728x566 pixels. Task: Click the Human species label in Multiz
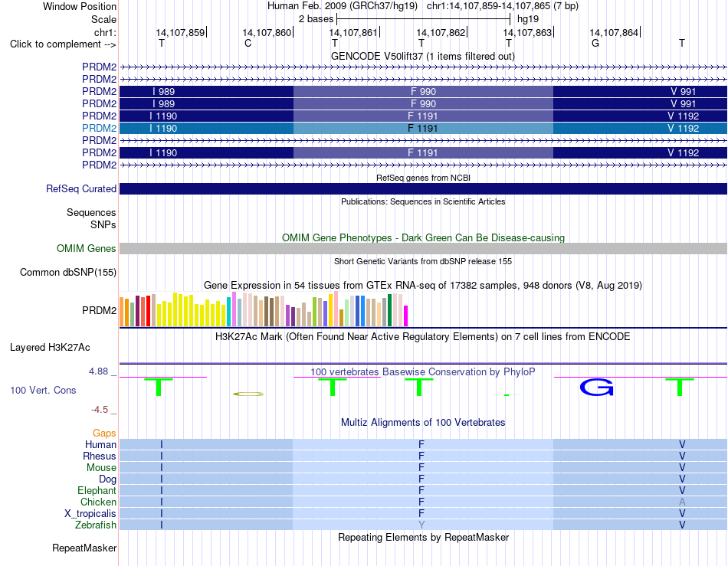(100, 444)
